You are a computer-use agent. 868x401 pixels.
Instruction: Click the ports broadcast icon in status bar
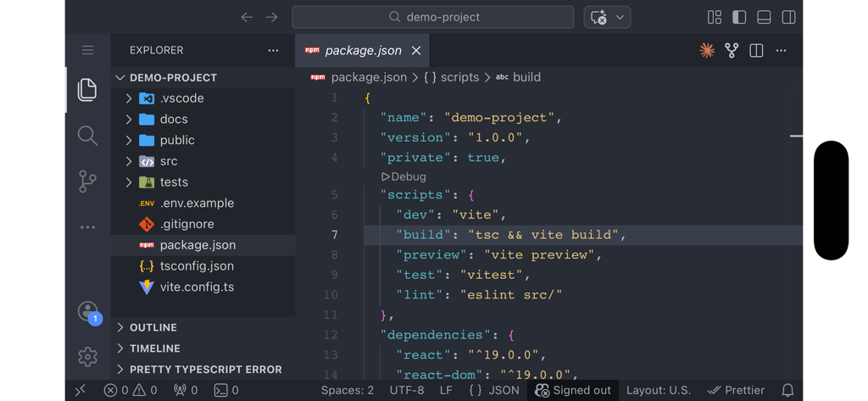coord(186,391)
